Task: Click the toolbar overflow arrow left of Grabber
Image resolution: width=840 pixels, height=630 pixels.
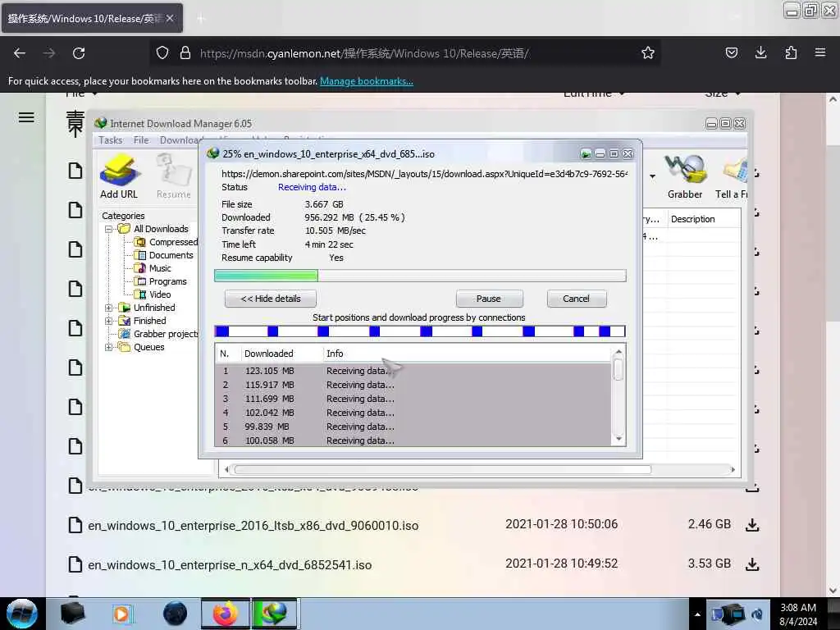Action: point(652,176)
